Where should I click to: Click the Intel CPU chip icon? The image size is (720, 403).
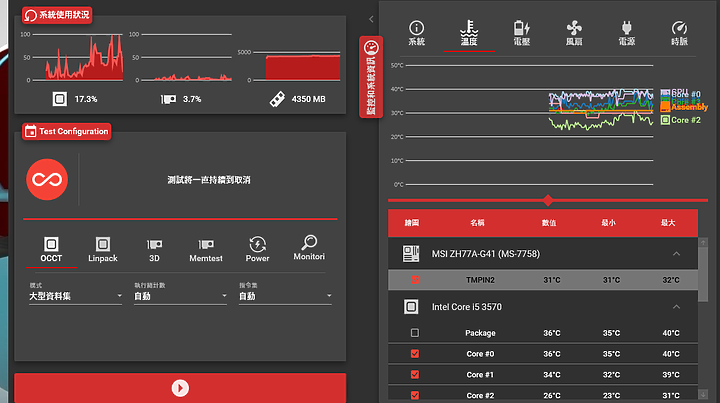(411, 307)
